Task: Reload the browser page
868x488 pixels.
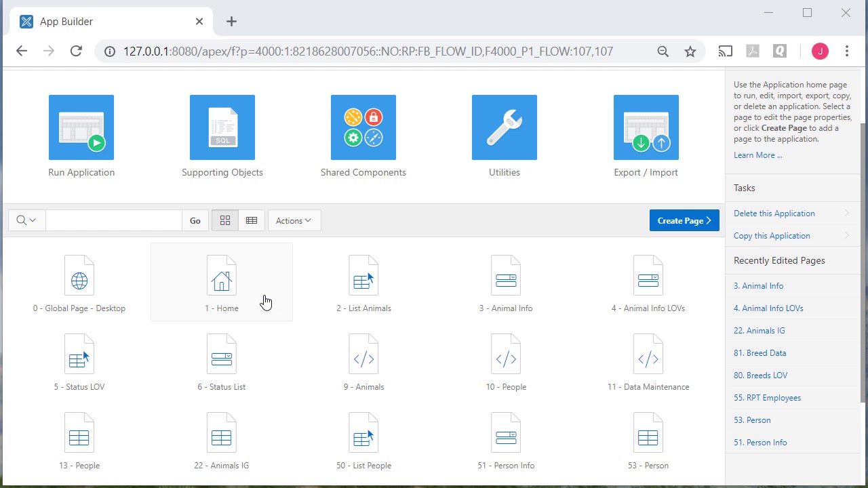Action: [76, 51]
